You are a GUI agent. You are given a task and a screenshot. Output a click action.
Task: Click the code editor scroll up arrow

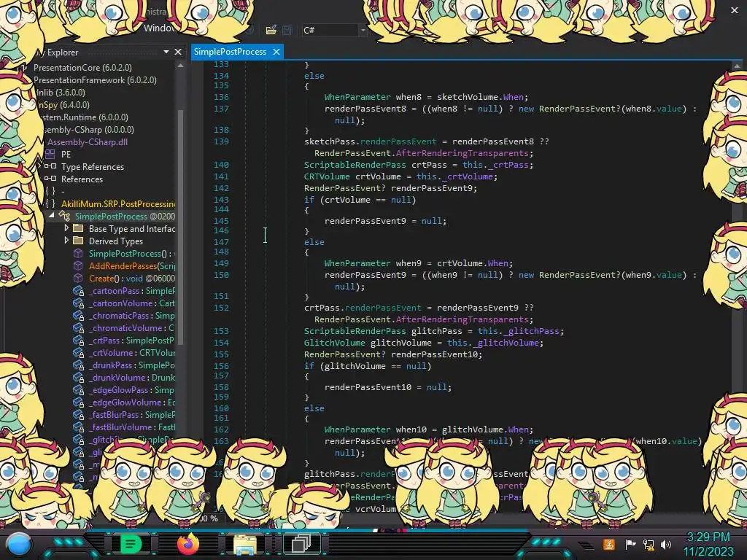click(x=737, y=66)
